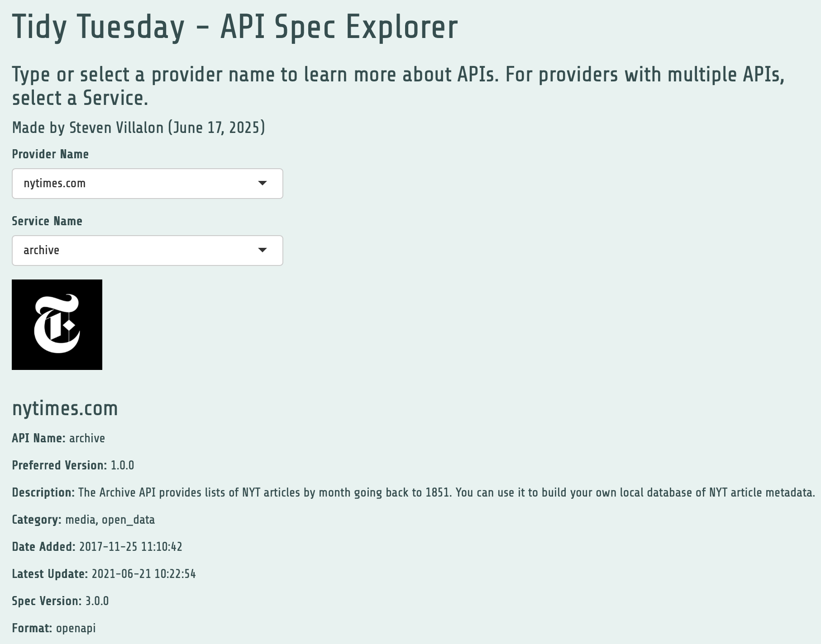Click the Latest Update timestamp line
The height and width of the screenshot is (644, 821).
104,574
